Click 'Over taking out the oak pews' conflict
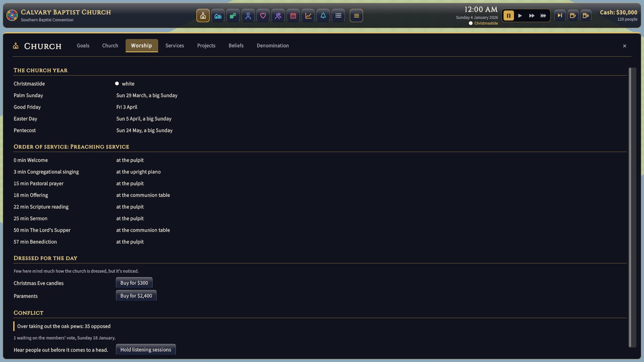Screen dimensions: 644x362 [x=64, y=326]
